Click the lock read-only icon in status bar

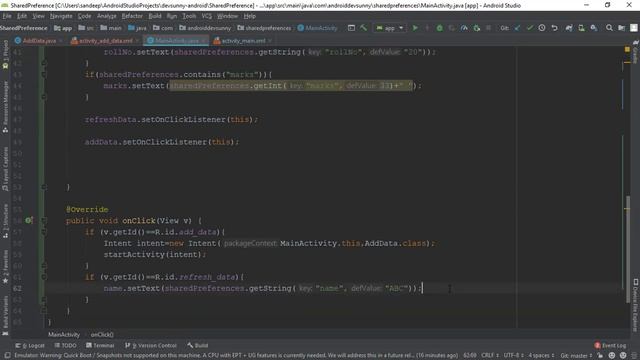coord(600,356)
